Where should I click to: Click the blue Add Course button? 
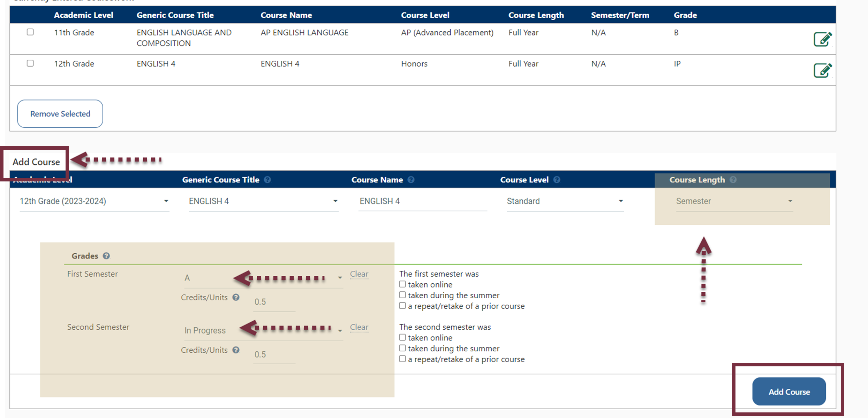coord(789,391)
